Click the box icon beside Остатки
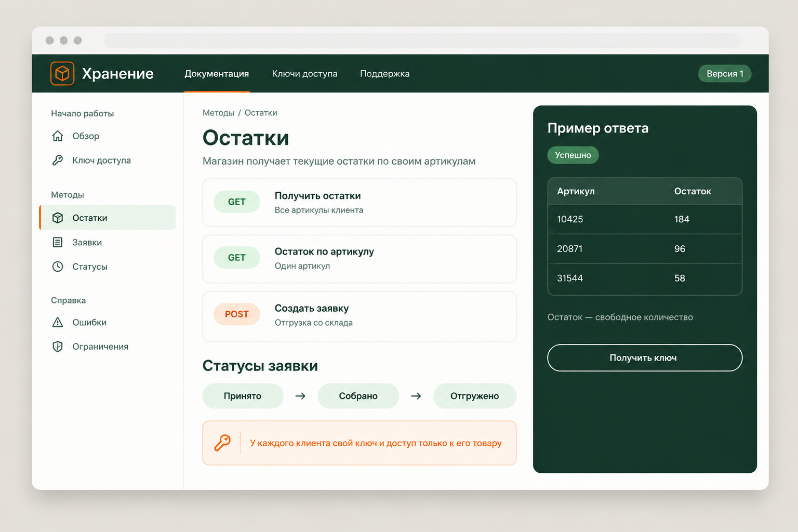Image resolution: width=798 pixels, height=532 pixels. [58, 218]
